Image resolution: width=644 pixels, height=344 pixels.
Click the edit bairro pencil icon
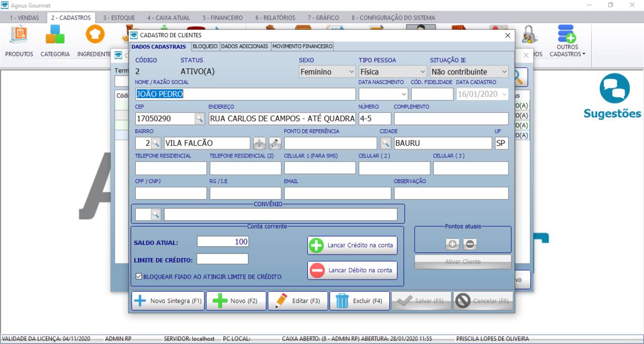tap(275, 143)
